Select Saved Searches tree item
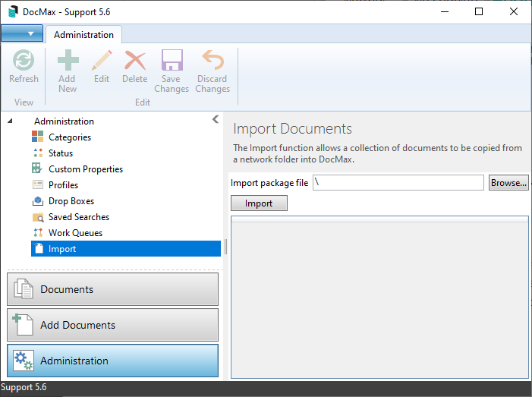 [79, 217]
